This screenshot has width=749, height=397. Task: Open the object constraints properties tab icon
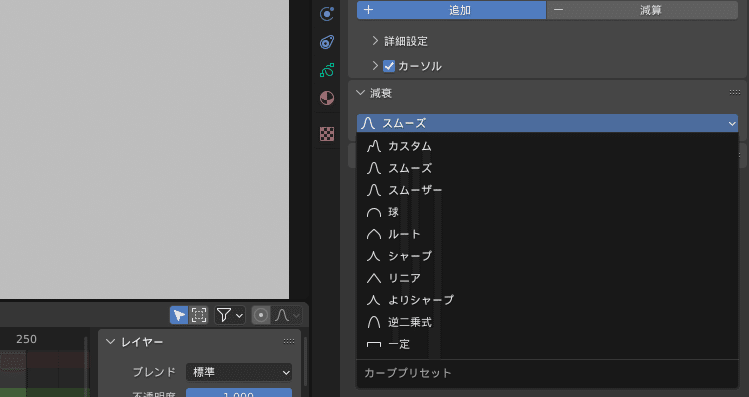coord(327,43)
